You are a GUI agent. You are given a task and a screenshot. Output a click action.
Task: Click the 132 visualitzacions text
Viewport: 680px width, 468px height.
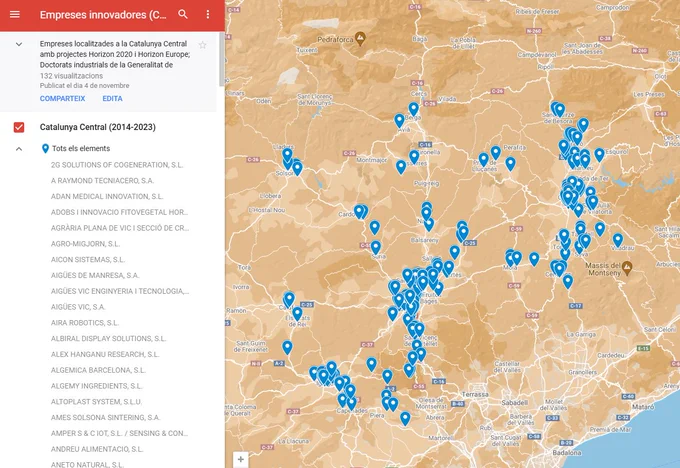[x=71, y=75]
